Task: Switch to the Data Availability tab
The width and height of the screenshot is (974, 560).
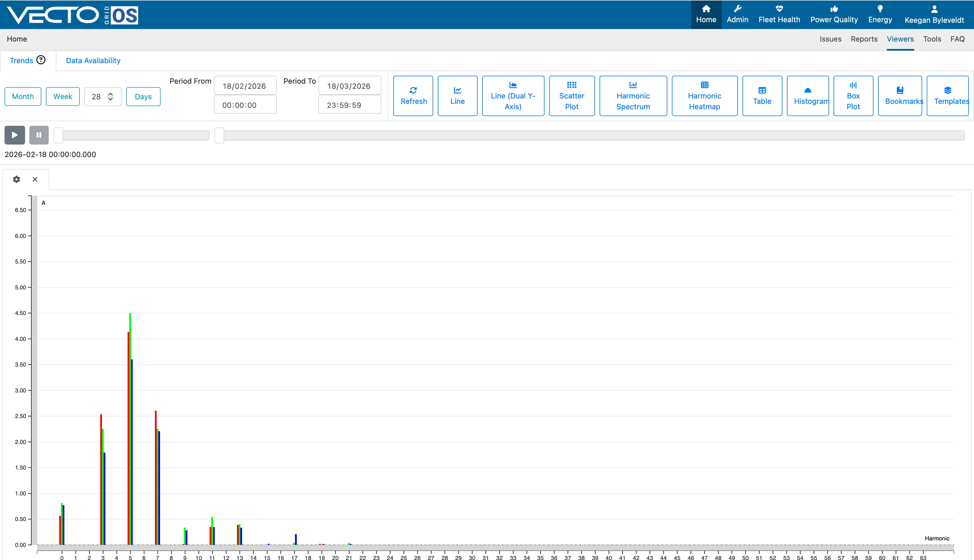Action: [x=93, y=61]
